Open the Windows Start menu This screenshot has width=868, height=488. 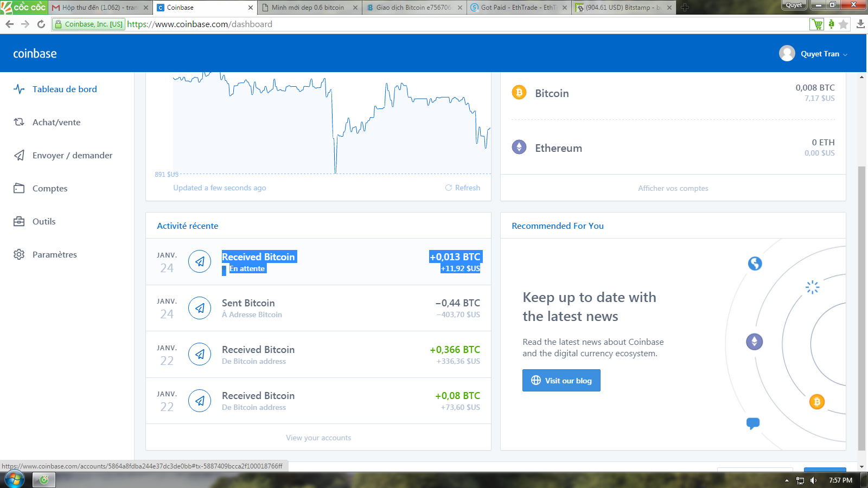[14, 480]
